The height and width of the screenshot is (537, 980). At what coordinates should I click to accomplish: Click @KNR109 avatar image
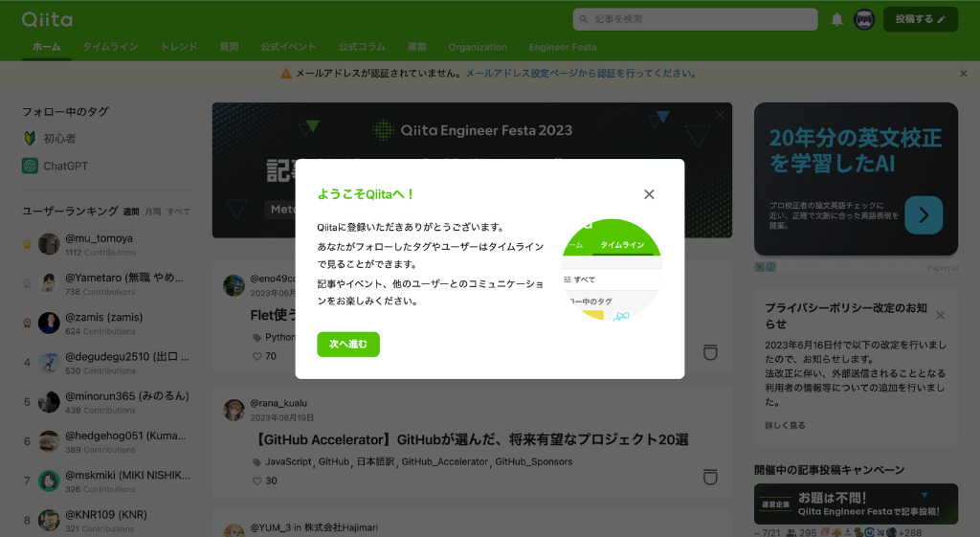pyautogui.click(x=49, y=520)
